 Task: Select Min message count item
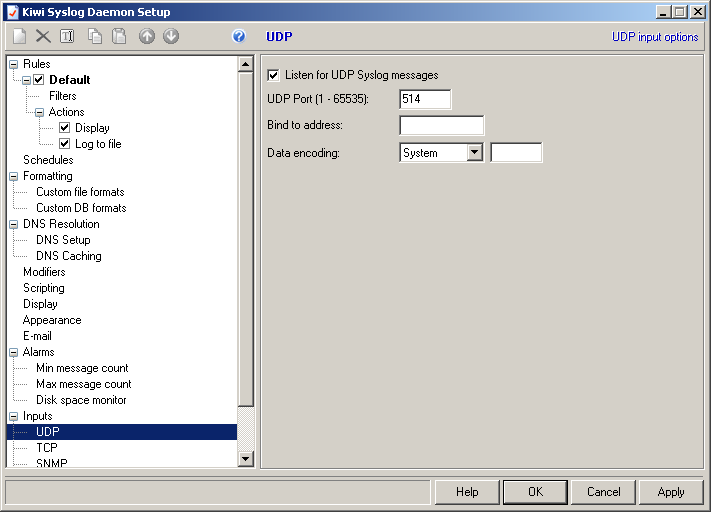click(x=82, y=368)
